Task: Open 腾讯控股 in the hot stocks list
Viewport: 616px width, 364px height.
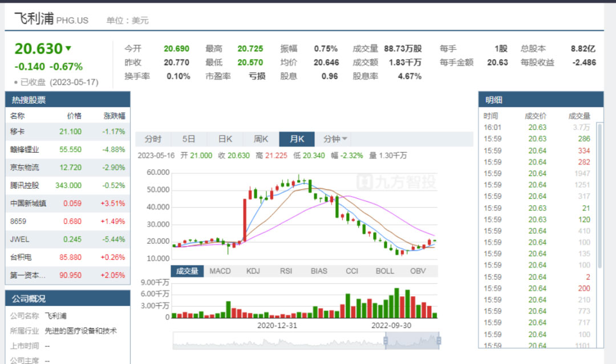Action: click(x=25, y=185)
